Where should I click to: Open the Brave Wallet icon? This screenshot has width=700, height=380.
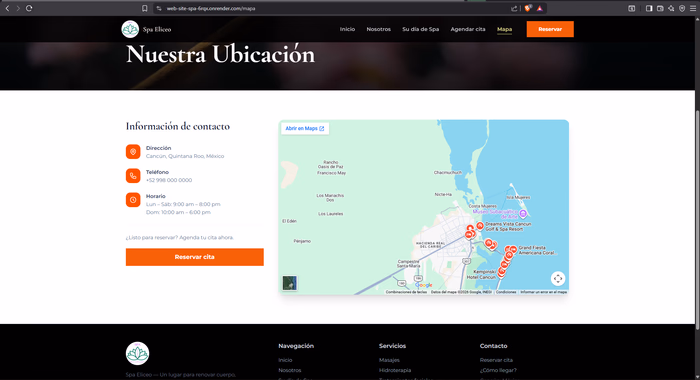[x=660, y=8]
